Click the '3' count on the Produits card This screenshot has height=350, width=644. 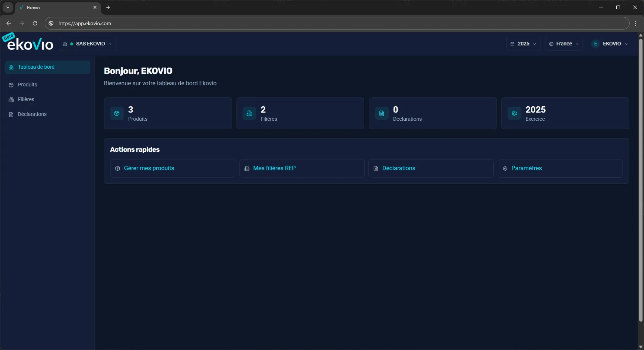click(130, 110)
